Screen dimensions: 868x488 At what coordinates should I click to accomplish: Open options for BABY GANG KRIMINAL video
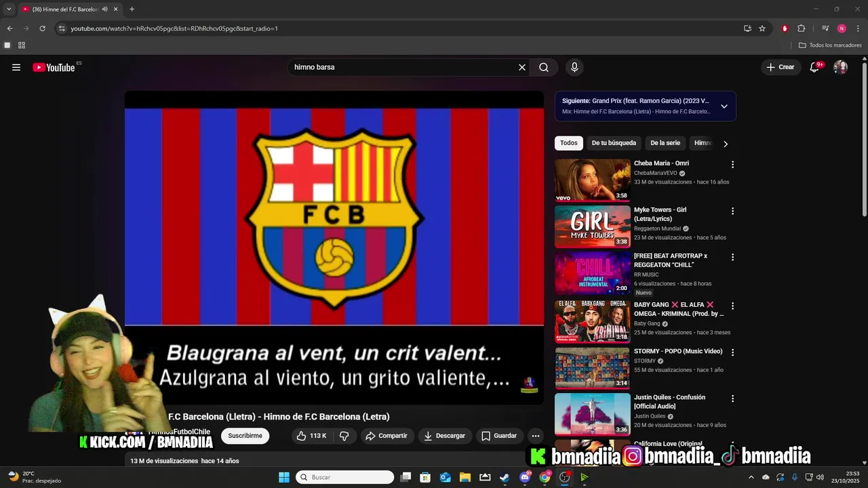732,306
